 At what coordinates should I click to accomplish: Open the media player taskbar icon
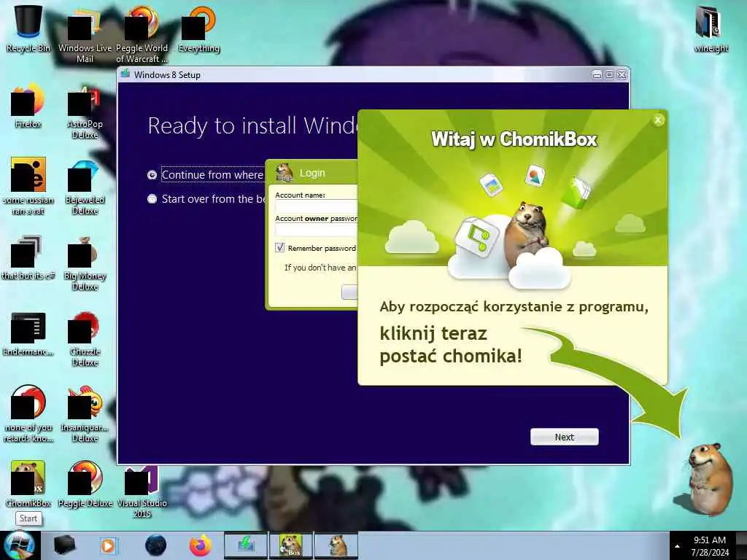108,545
